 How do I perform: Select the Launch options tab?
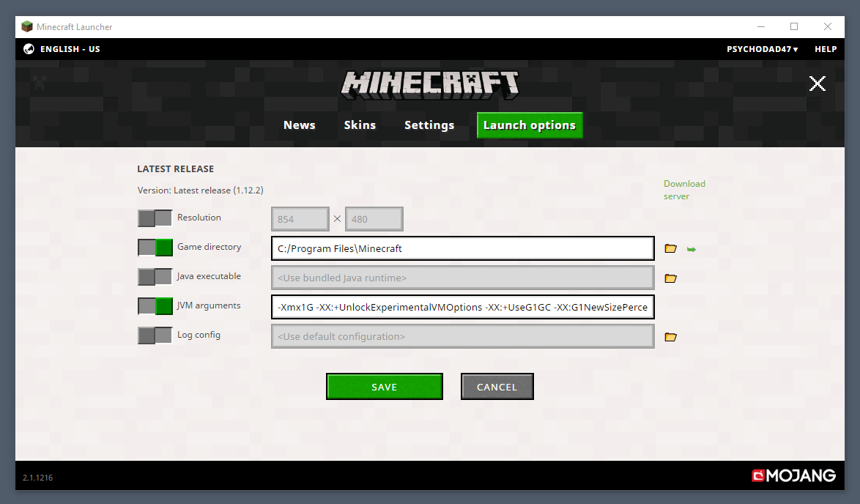click(530, 125)
